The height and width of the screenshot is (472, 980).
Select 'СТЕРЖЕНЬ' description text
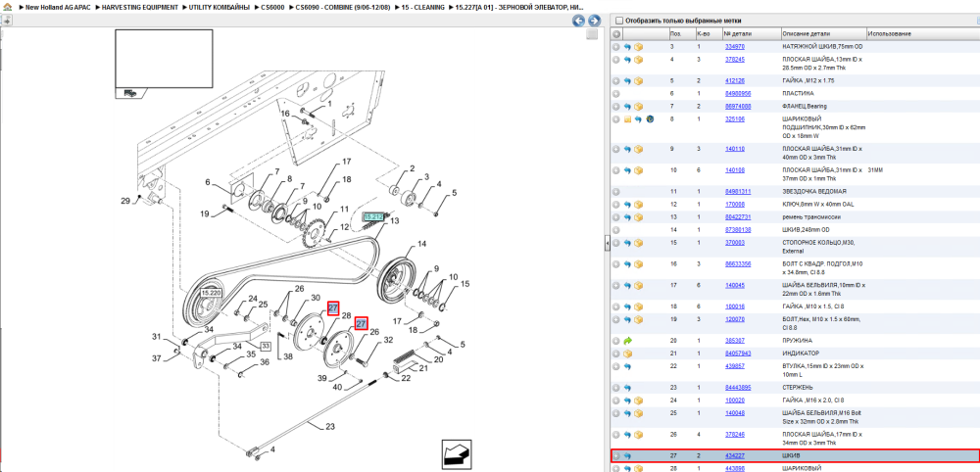tap(799, 388)
